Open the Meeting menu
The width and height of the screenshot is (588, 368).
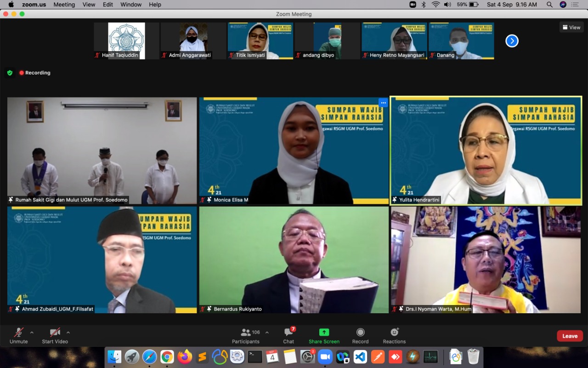click(64, 5)
